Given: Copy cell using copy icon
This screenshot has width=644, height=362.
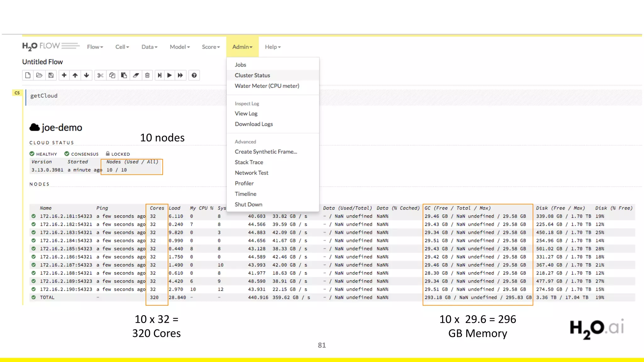Looking at the screenshot, I should click(112, 75).
